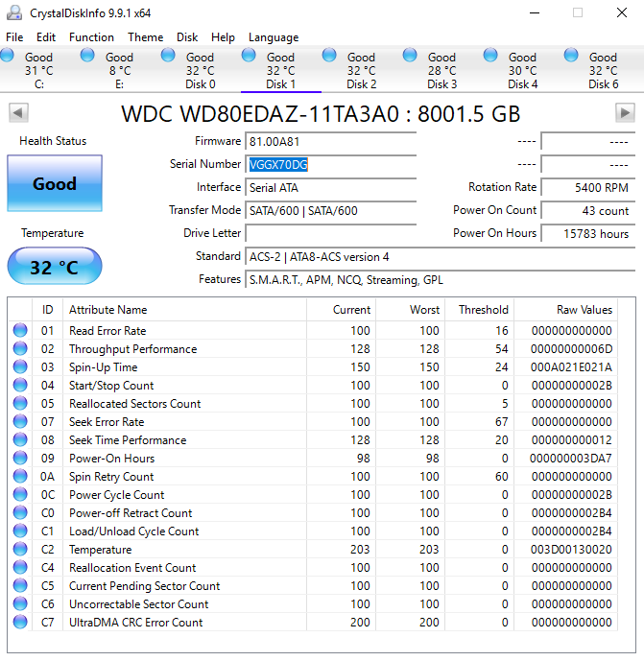Click the Features field
644x661 pixels.
tap(441, 279)
